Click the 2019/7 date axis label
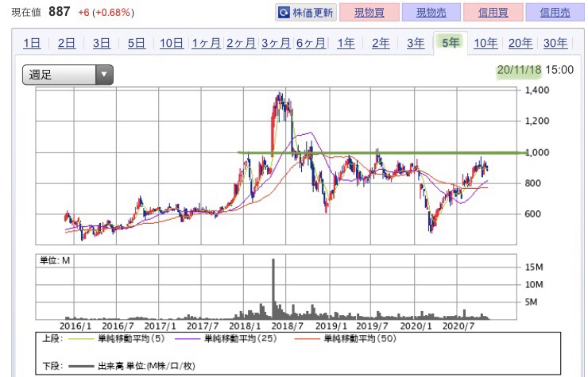Viewport: 588px width, 377px height. (x=372, y=326)
